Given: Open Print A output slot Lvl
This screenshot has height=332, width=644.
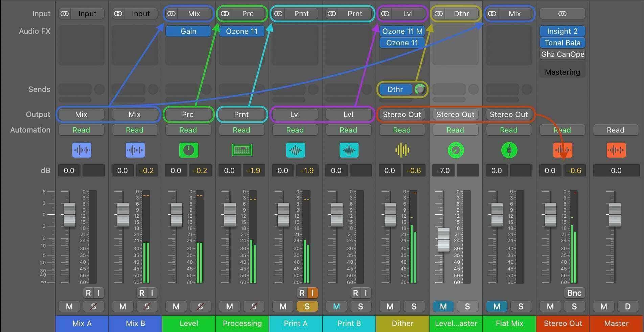Looking at the screenshot, I should point(295,115).
